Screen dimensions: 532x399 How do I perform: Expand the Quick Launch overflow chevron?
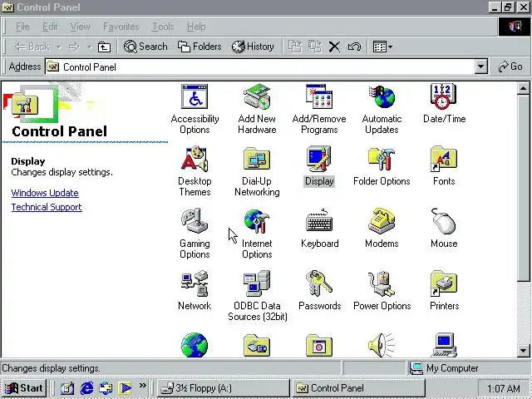tap(142, 385)
